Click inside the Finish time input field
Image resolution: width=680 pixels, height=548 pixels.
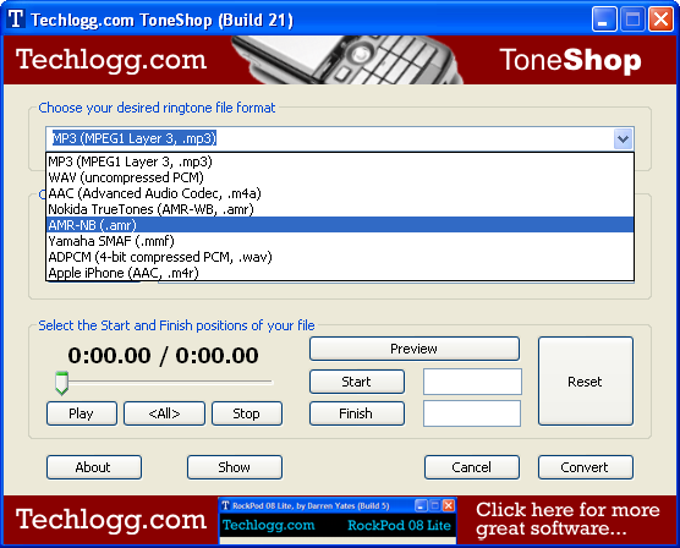coord(472,414)
